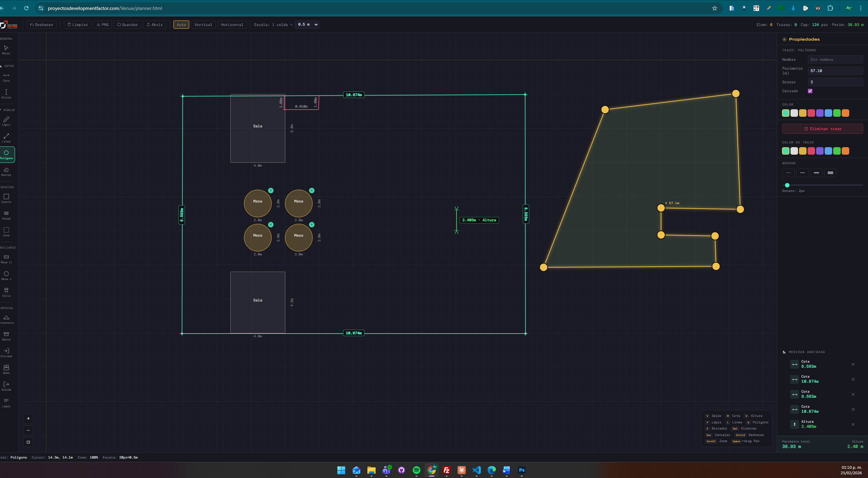Screen dimensions: 868x478
Task: Select the Escenario stage tool
Action: 6,319
